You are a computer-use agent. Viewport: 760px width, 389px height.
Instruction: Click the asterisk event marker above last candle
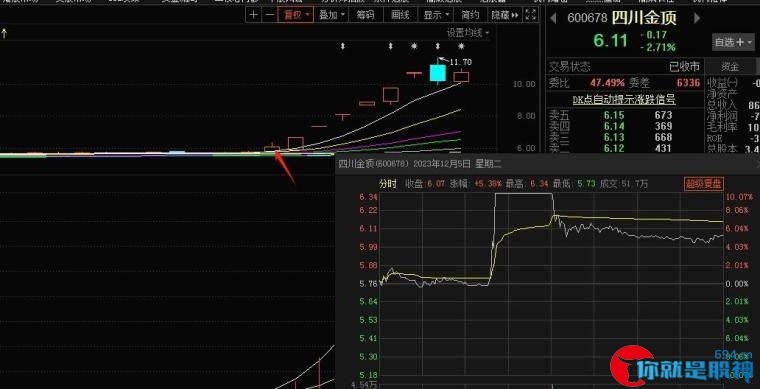pos(461,47)
